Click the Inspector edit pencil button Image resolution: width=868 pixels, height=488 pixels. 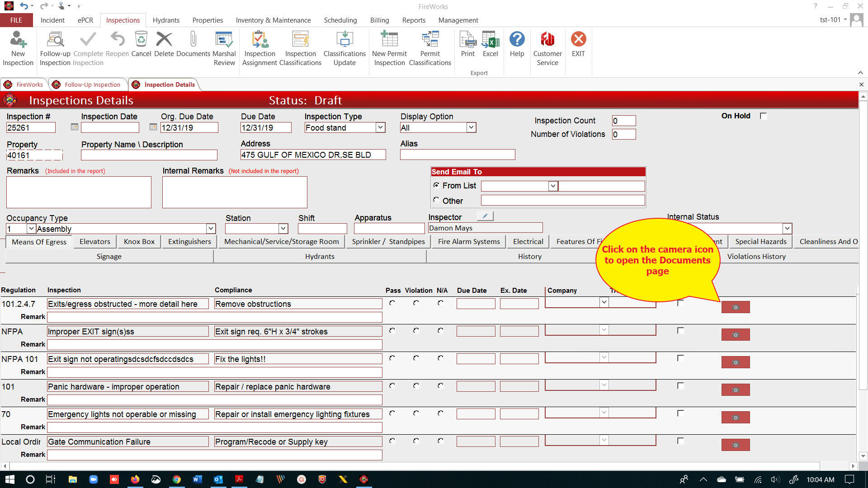[x=485, y=216]
